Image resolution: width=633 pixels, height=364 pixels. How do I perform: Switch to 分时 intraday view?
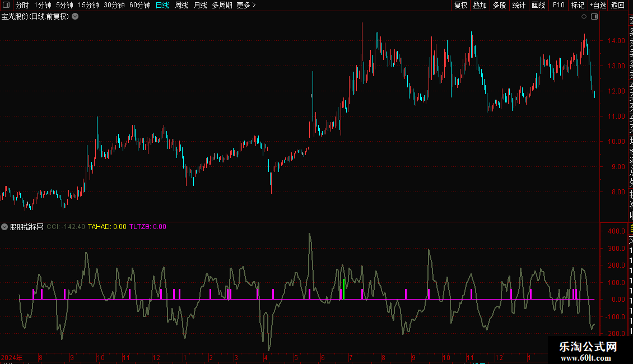click(x=22, y=5)
